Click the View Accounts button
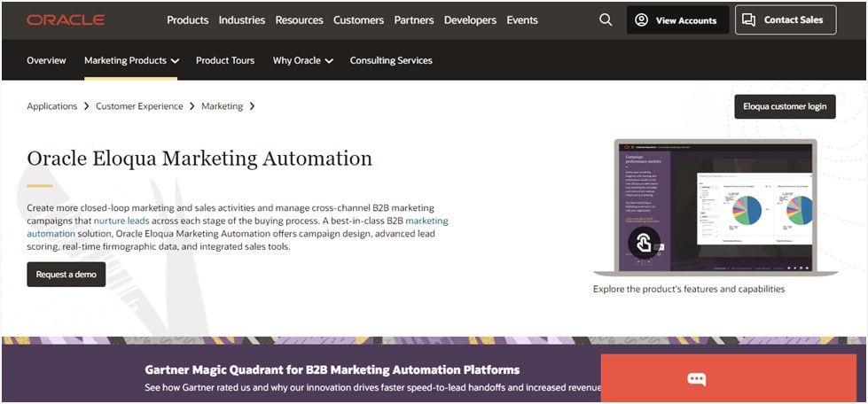 pos(677,20)
